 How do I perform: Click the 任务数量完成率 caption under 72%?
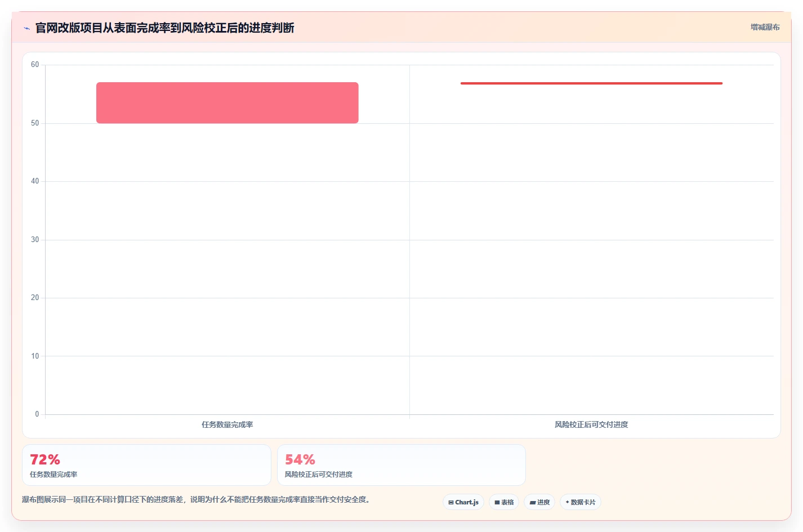53,475
